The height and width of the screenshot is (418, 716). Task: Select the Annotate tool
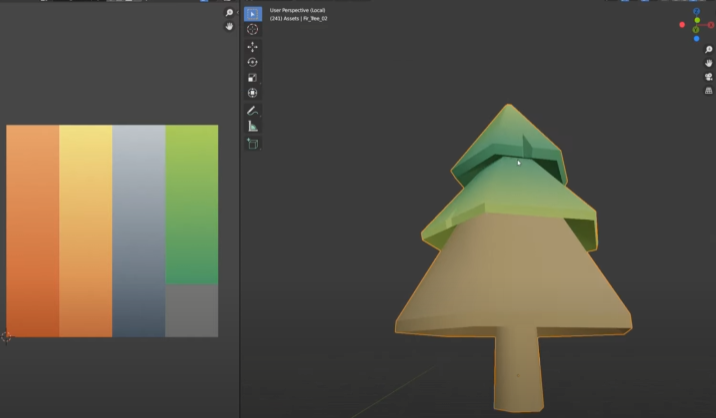point(252,110)
